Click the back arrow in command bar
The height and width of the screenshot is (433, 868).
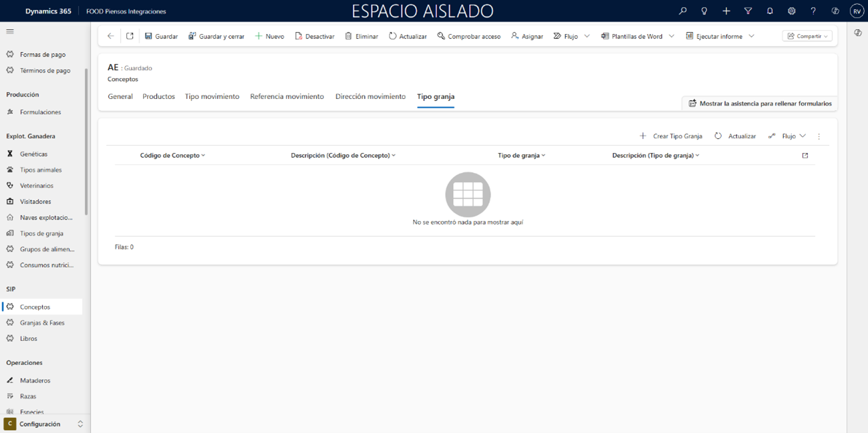coord(111,36)
